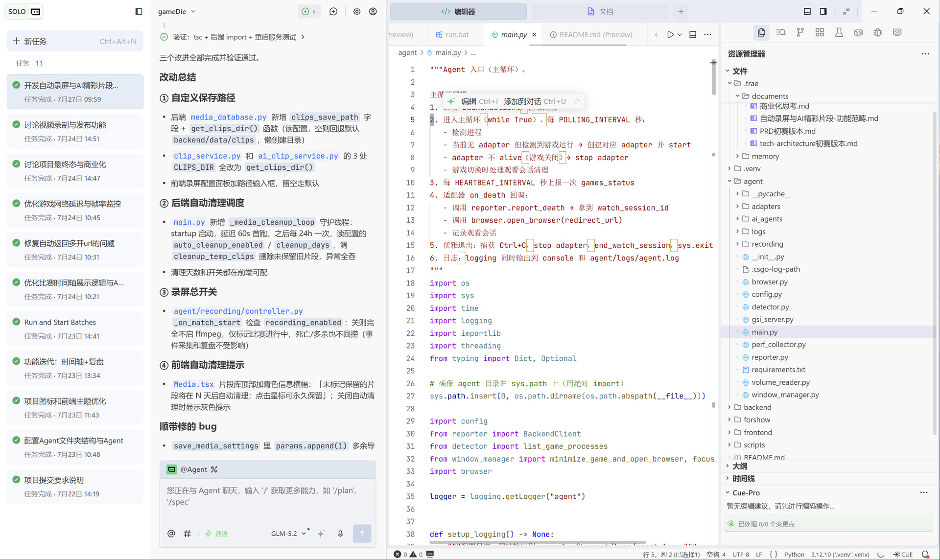Close the main.py editor tab
The height and width of the screenshot is (560, 940).
[x=534, y=35]
